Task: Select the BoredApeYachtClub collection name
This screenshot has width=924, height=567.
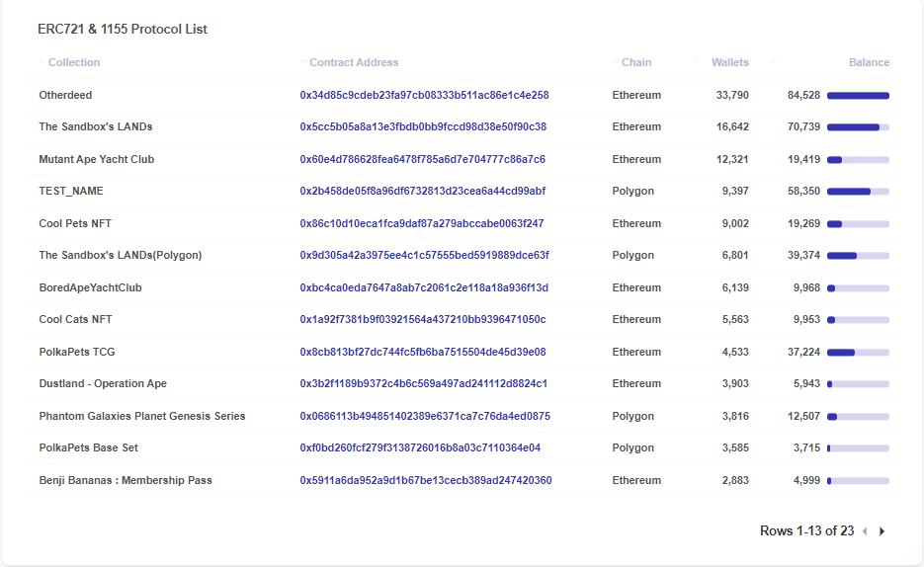Action: click(90, 287)
